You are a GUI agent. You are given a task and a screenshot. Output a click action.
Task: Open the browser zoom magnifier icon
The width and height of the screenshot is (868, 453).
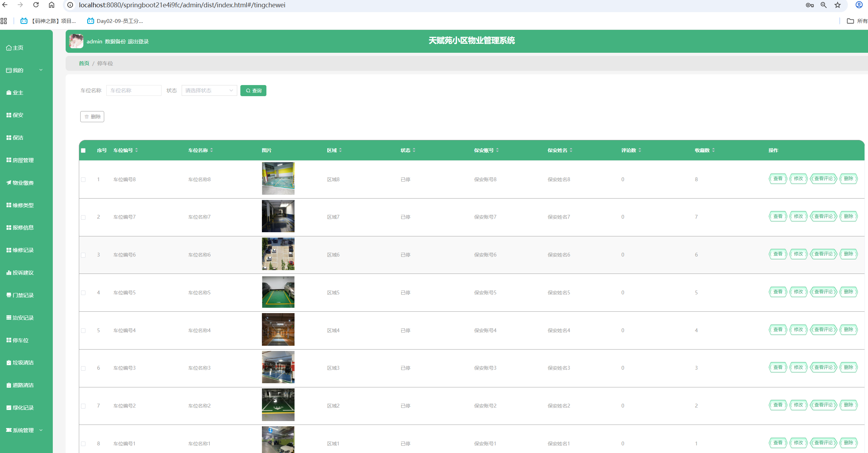point(824,5)
